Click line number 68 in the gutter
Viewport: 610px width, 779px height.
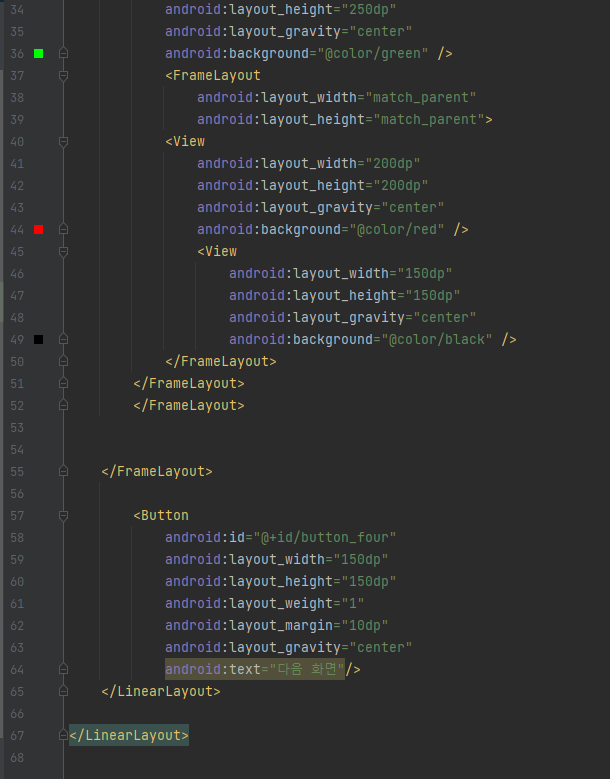coord(17,758)
